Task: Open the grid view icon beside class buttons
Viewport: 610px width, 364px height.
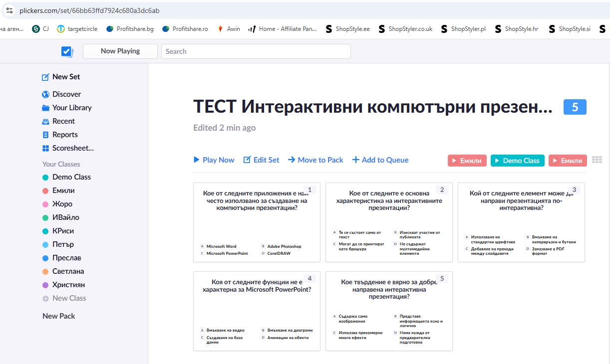Action: pyautogui.click(x=597, y=160)
